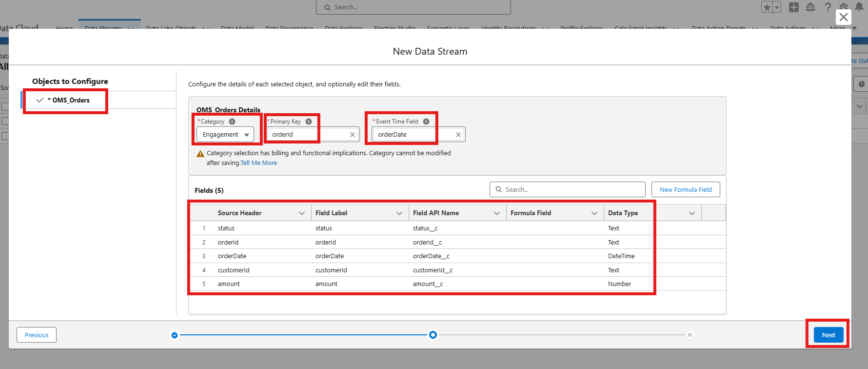
Task: Click the Next button
Action: click(x=828, y=335)
